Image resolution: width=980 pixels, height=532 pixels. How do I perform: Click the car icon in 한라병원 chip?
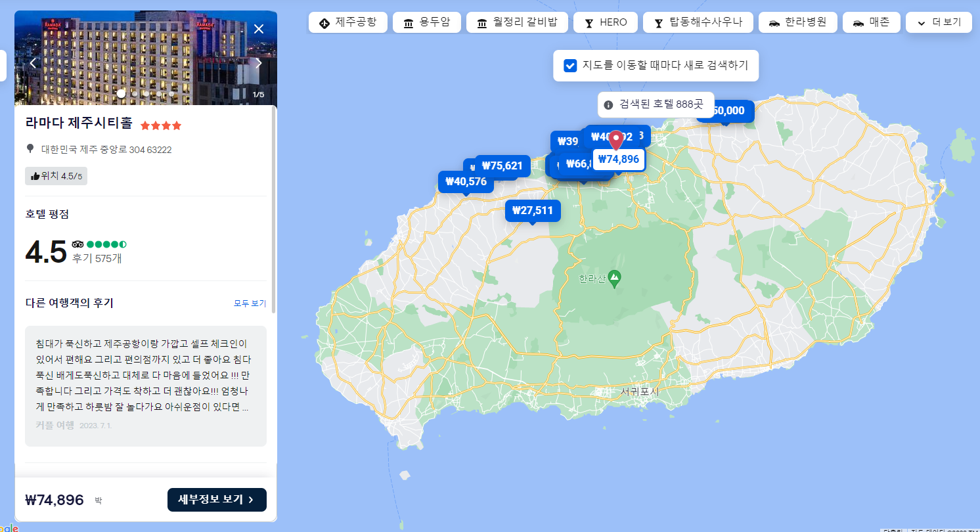coord(774,24)
